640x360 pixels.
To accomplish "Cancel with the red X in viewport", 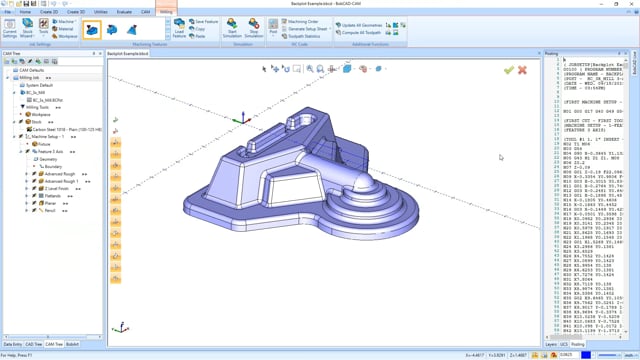I will point(522,70).
